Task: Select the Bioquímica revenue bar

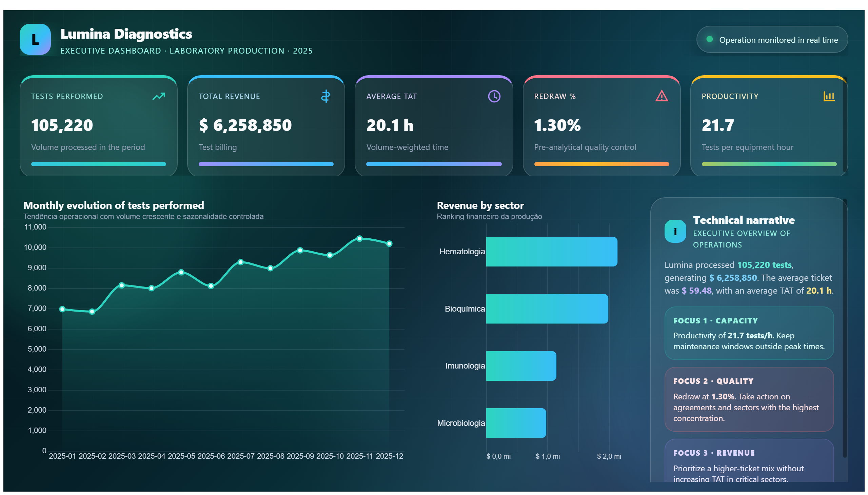Action: pyautogui.click(x=547, y=309)
